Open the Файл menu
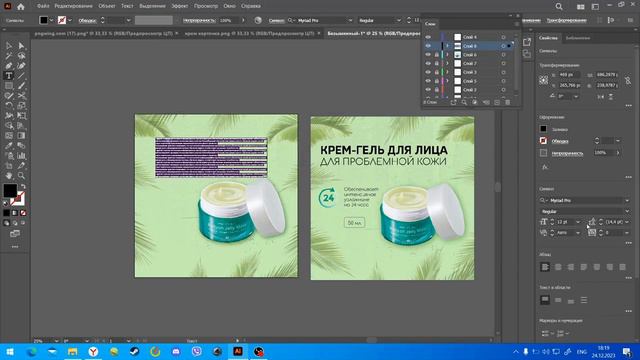This screenshot has width=640, height=360. (x=43, y=6)
